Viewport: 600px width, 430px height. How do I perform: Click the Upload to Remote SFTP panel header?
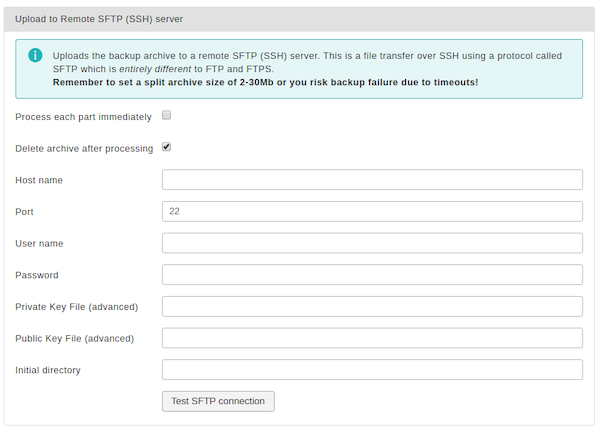[x=299, y=19]
